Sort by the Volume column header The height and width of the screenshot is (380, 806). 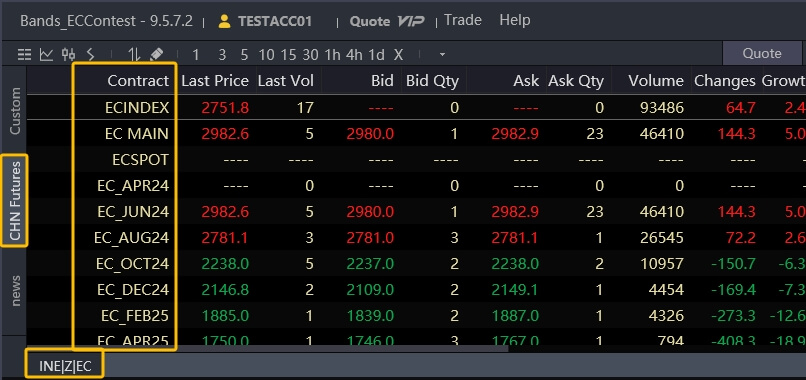[656, 81]
